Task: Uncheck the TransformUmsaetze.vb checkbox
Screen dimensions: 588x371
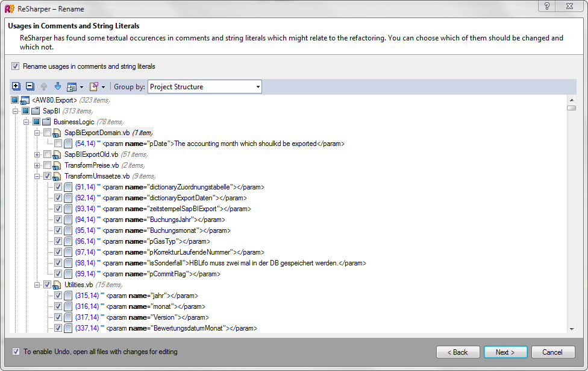Action: [47, 176]
